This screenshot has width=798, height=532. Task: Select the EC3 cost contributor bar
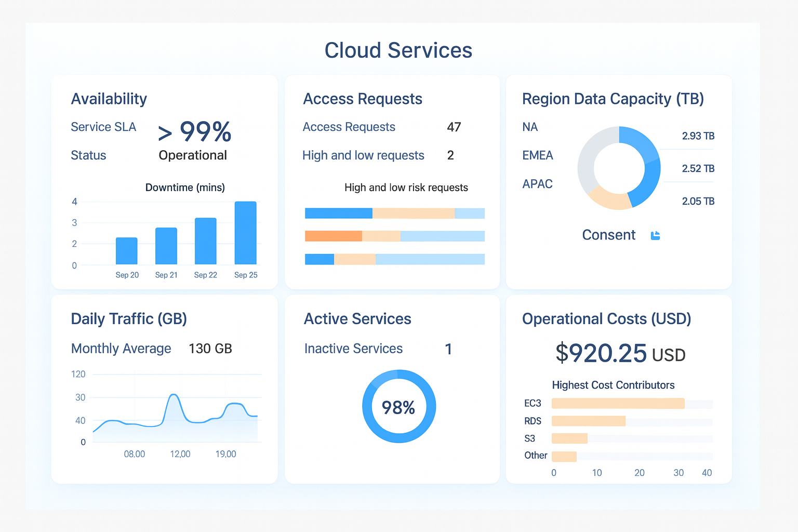[x=618, y=404]
